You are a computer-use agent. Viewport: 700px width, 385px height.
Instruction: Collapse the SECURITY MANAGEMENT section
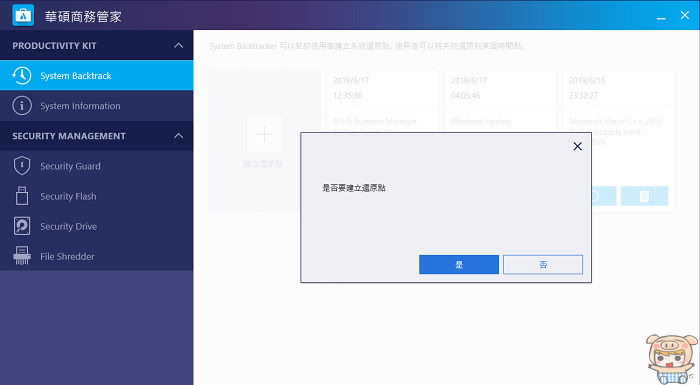click(178, 136)
